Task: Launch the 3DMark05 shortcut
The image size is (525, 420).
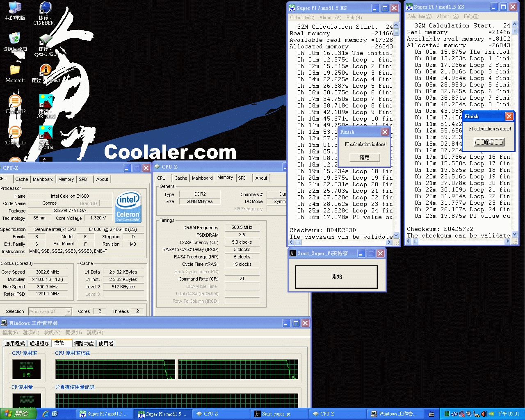Action: pyautogui.click(x=15, y=132)
